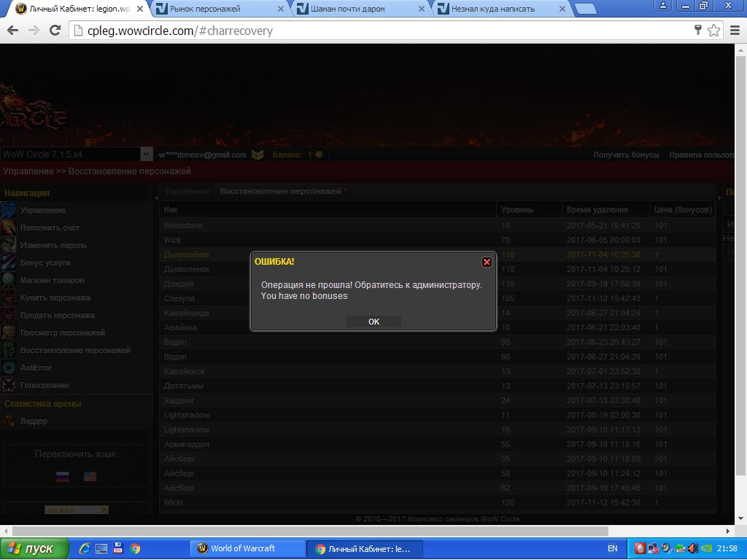This screenshot has height=560, width=747.
Task: Switch language via the US flag icon
Action: click(90, 476)
